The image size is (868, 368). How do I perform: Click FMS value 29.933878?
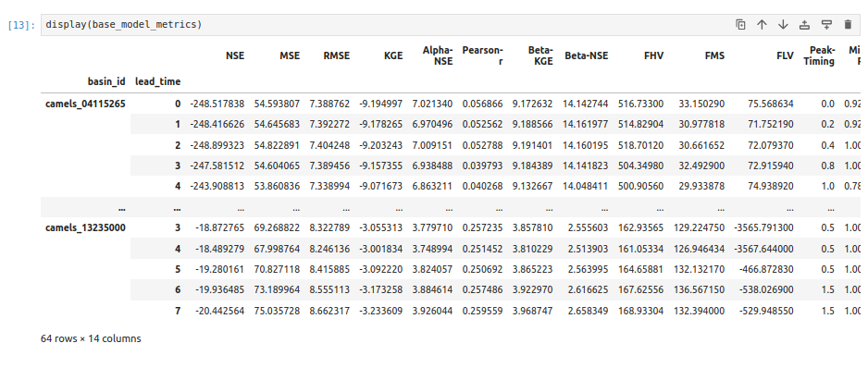coord(701,187)
